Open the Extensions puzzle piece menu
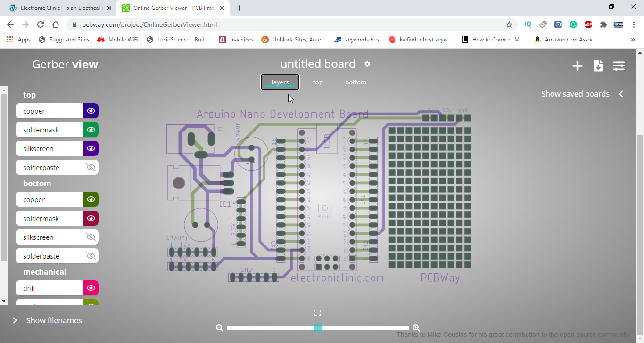The image size is (644, 343). (603, 24)
